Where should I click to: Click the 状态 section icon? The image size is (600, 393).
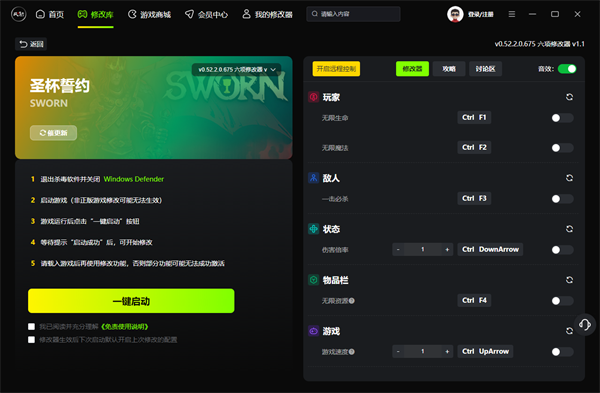pyautogui.click(x=313, y=229)
